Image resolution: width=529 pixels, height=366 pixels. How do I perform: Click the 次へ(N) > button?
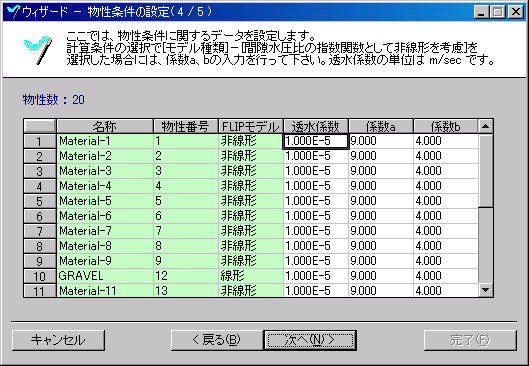[310, 340]
